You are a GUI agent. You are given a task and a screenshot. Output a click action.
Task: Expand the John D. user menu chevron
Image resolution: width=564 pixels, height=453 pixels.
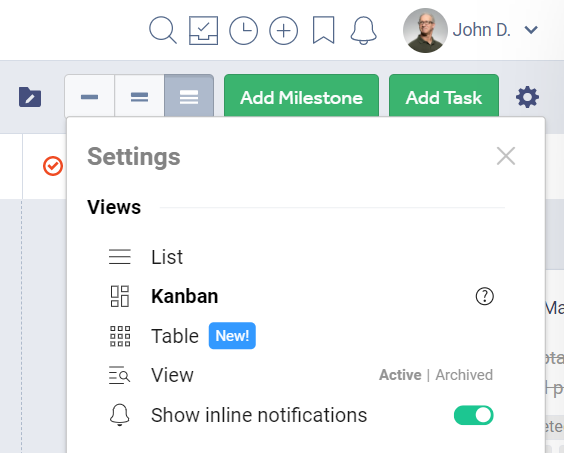click(x=531, y=30)
